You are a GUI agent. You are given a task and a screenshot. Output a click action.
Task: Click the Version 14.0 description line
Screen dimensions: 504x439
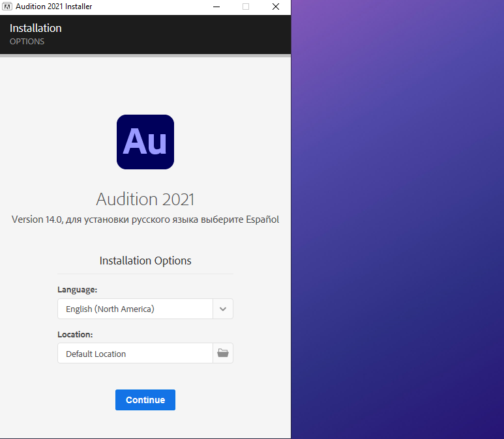coord(145,219)
